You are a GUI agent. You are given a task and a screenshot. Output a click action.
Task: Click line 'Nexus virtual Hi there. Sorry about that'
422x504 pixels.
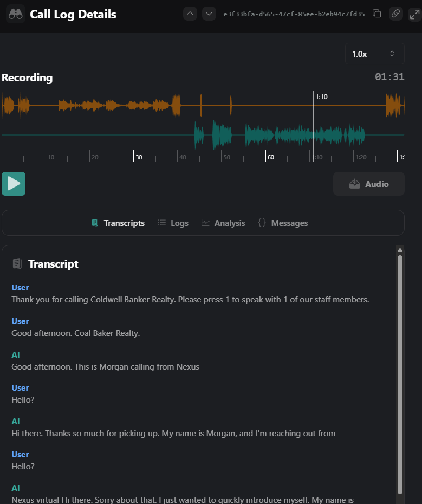(183, 500)
